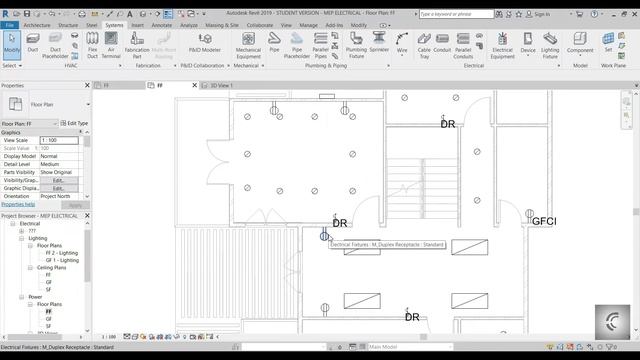Select the Electrical Equipment tool
Screen dimensions: 640x360
tap(502, 45)
